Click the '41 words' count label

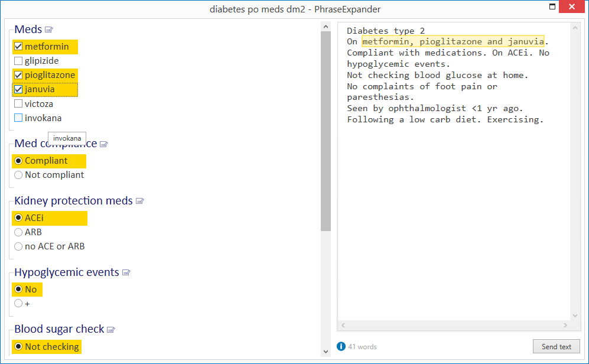(x=362, y=347)
